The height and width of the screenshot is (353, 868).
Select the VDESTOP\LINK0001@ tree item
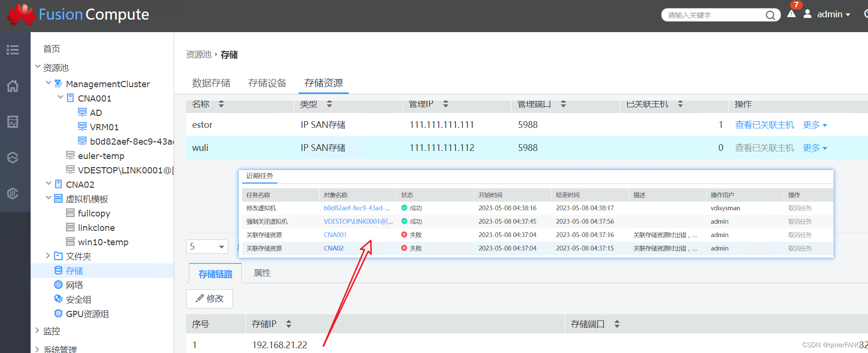click(125, 170)
